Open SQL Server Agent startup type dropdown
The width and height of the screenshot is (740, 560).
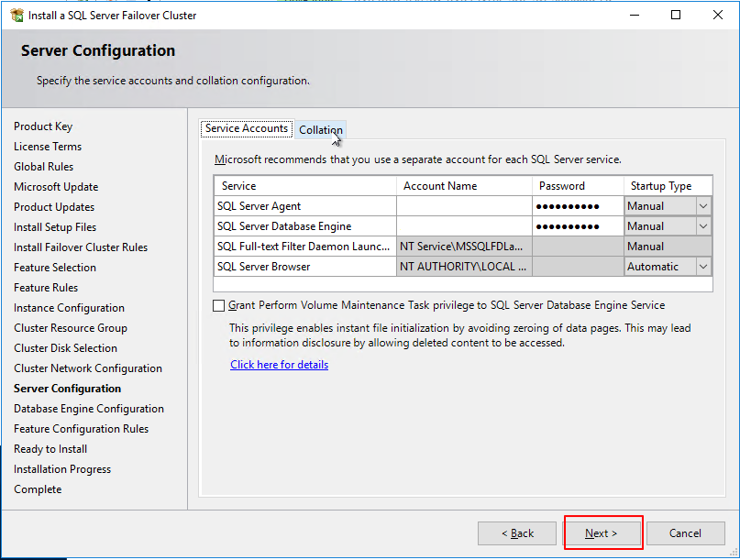(703, 206)
